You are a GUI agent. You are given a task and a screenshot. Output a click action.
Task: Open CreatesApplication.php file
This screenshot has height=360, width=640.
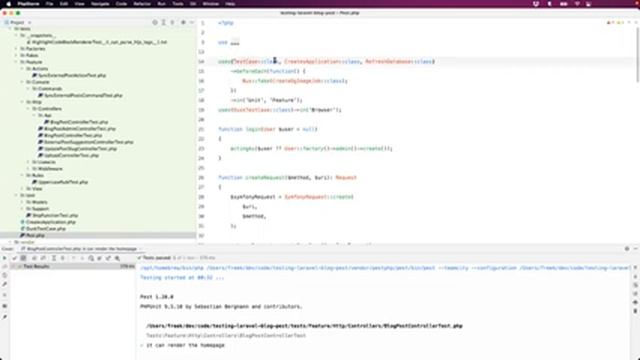48,222
